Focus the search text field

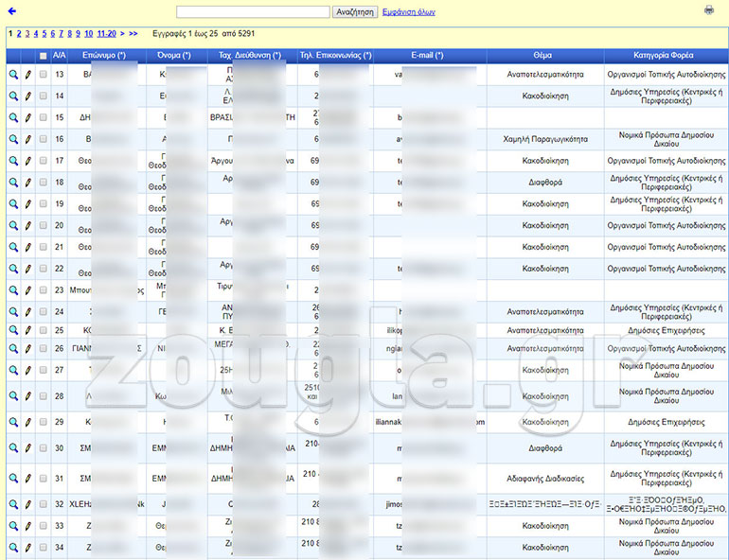(253, 12)
